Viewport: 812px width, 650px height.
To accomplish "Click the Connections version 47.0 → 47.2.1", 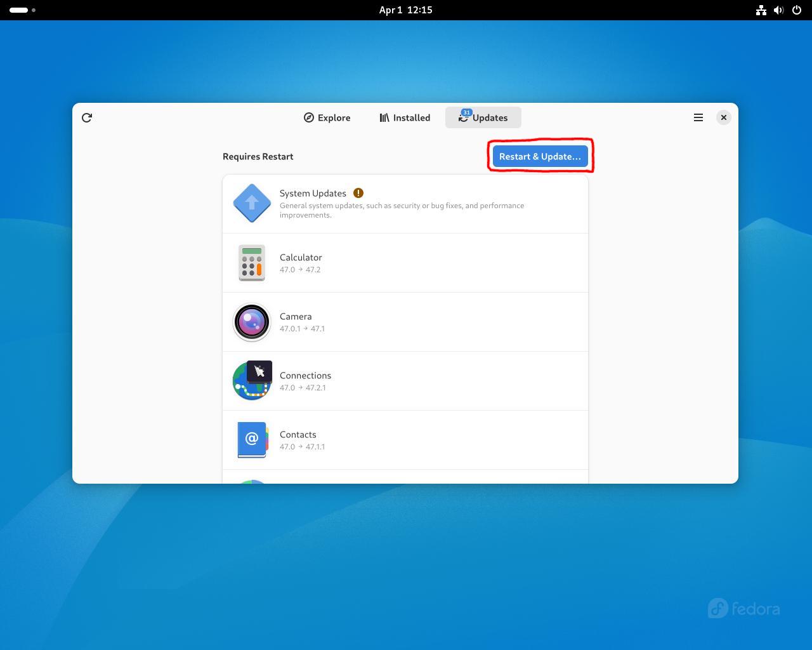I will (x=303, y=388).
